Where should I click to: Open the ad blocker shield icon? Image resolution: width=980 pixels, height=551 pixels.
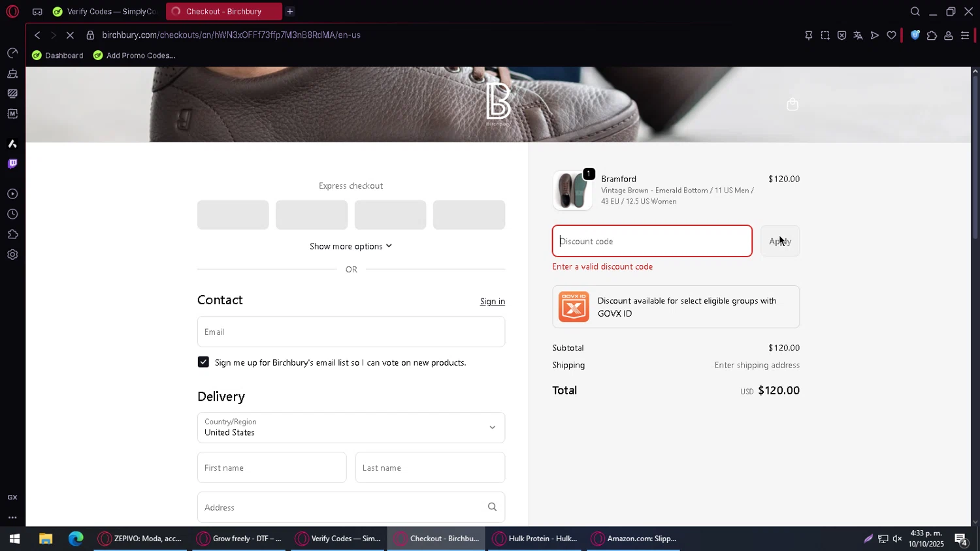[x=841, y=35]
